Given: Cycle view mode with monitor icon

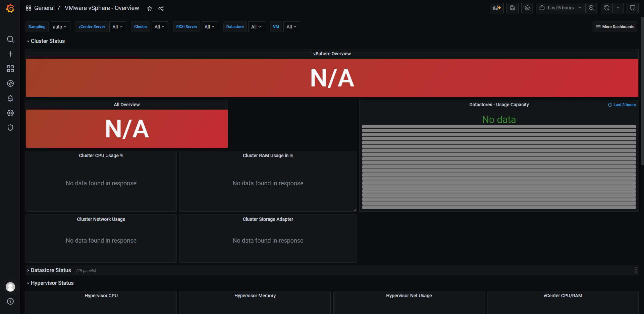Looking at the screenshot, I should click(633, 8).
